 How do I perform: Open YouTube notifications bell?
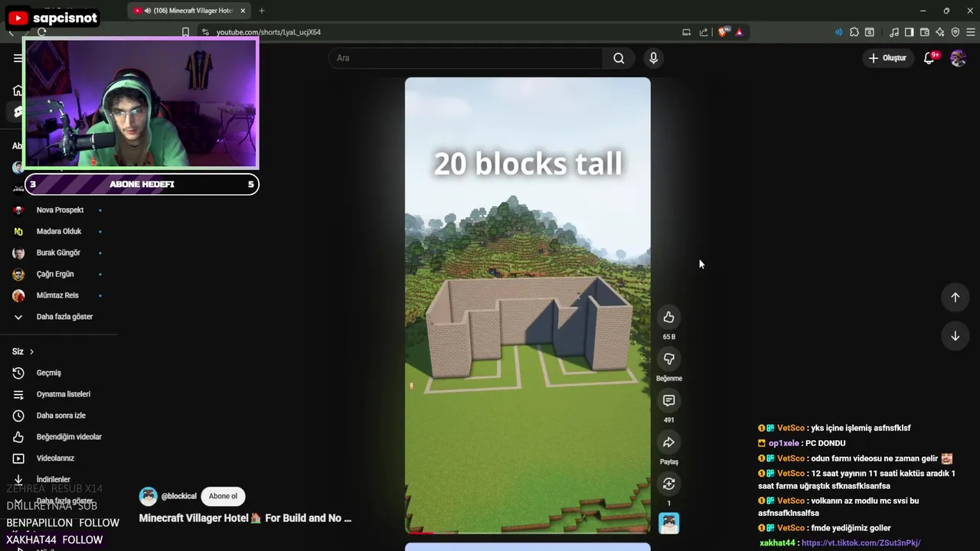tap(929, 58)
